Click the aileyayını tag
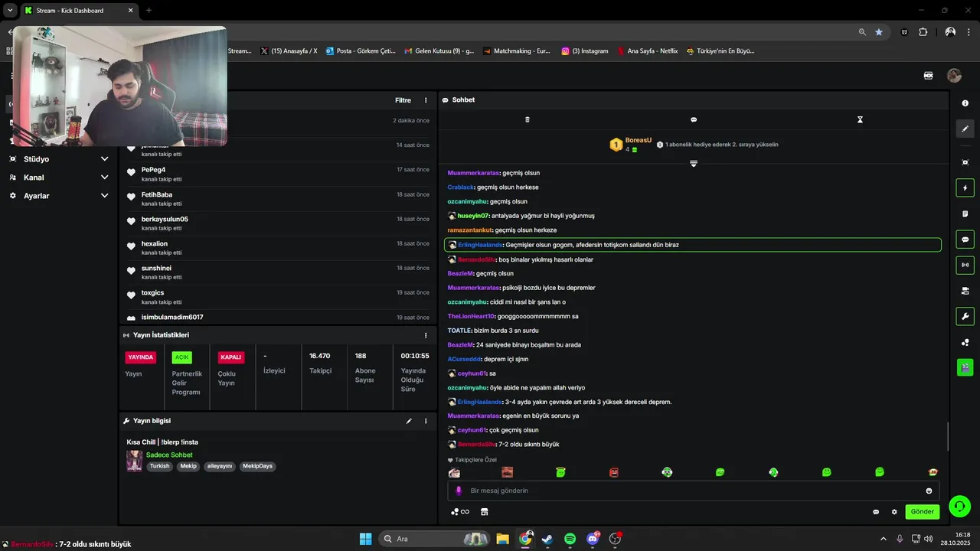 219,466
